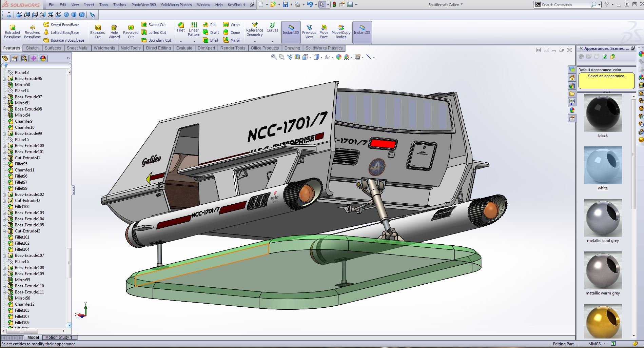Image resolution: width=644 pixels, height=348 pixels.
Task: Open the Tools menu
Action: [x=104, y=5]
